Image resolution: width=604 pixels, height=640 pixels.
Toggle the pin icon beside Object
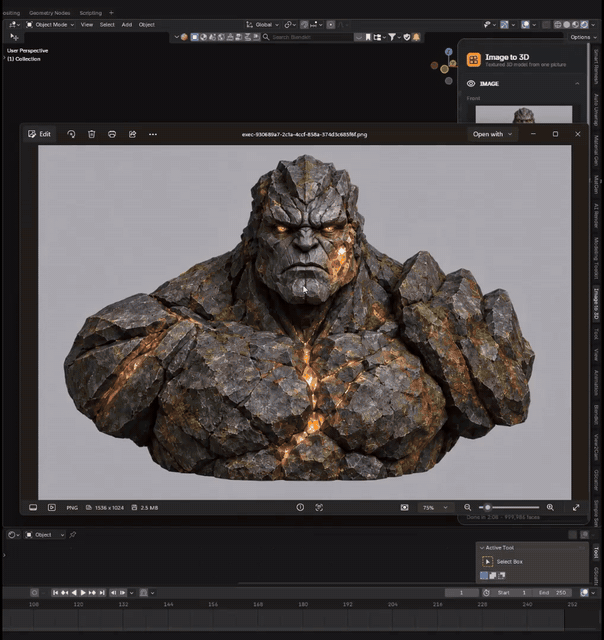coord(73,535)
